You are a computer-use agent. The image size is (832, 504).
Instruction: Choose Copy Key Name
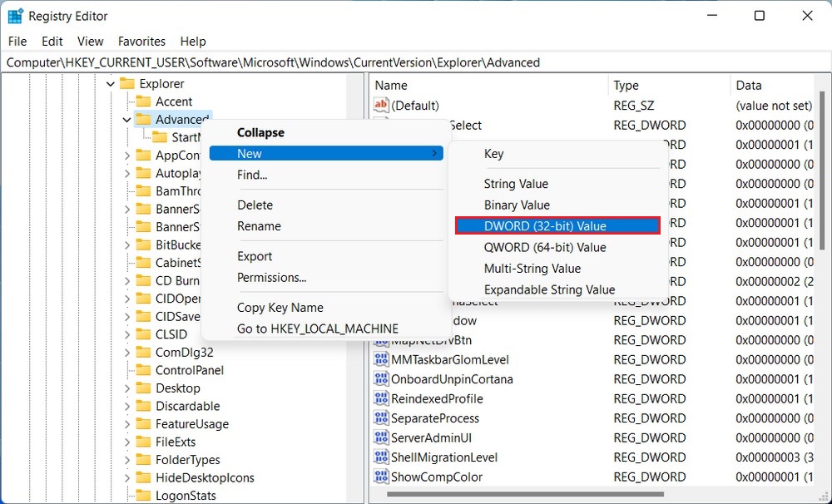[326, 308]
